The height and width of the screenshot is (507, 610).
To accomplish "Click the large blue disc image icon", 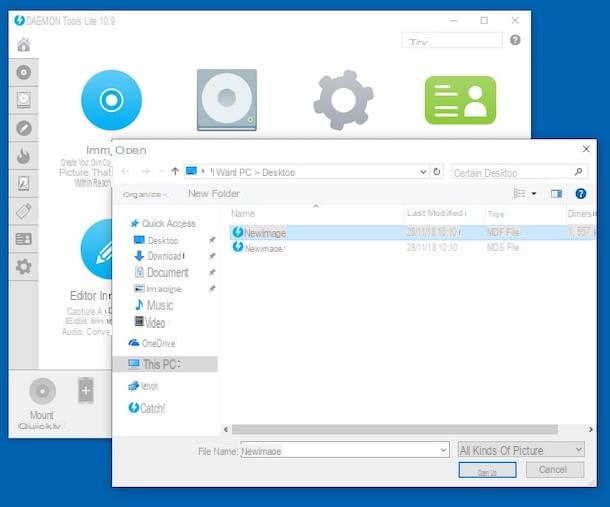I will click(112, 100).
